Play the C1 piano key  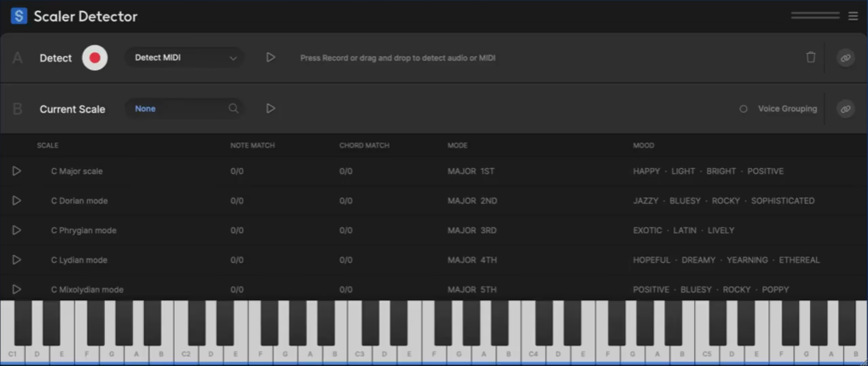[x=12, y=353]
